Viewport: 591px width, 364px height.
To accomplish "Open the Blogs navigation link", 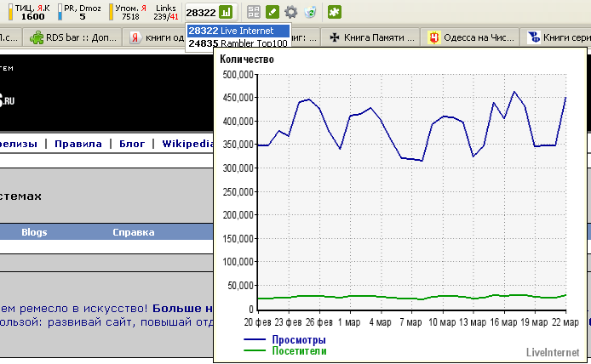I will click(x=34, y=232).
